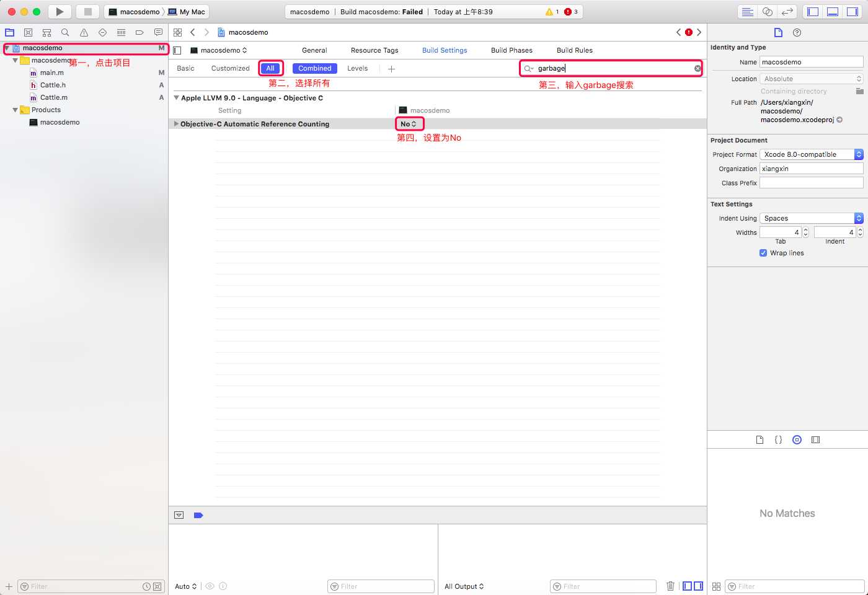Show the All build settings filter
868x595 pixels.
click(x=270, y=68)
